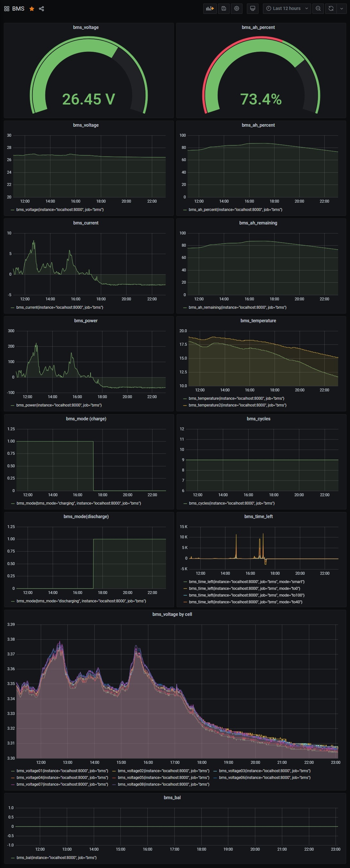Image resolution: width=350 pixels, height=868 pixels.
Task: Open the Last 12 hours time picker
Action: point(287,8)
